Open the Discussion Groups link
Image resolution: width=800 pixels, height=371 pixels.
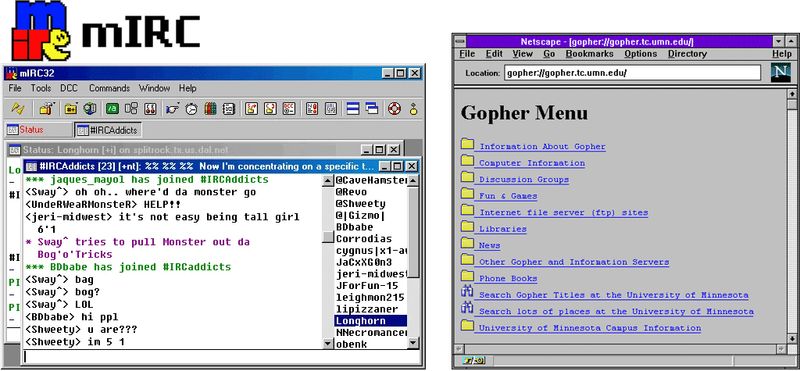[x=523, y=180]
